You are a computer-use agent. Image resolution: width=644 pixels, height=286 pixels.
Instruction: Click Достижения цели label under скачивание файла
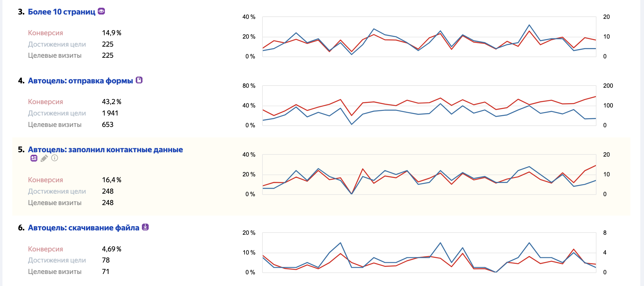57,260
